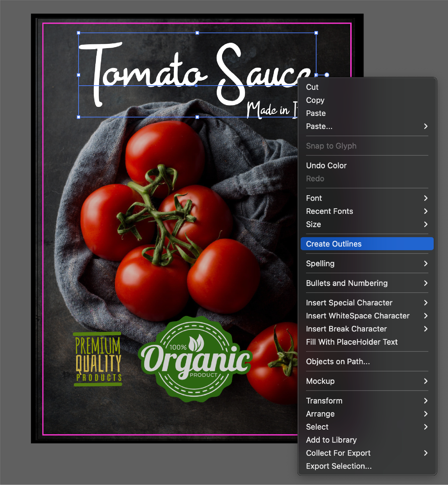Open Insert Special Character submenu

pos(349,303)
